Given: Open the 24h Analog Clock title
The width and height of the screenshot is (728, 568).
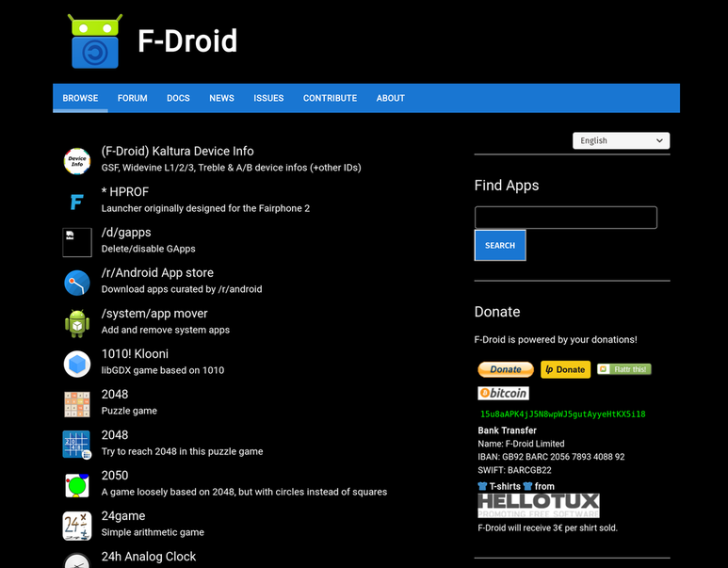Looking at the screenshot, I should (149, 557).
